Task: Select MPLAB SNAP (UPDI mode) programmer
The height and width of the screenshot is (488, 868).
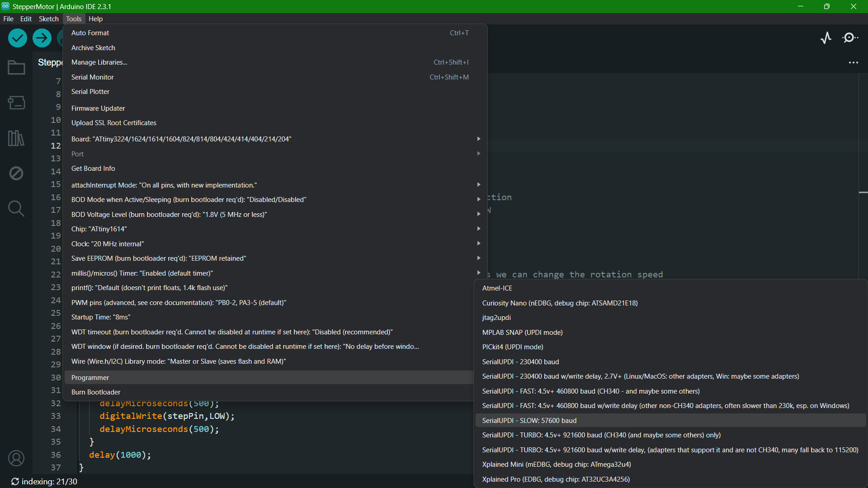Action: (x=671, y=333)
